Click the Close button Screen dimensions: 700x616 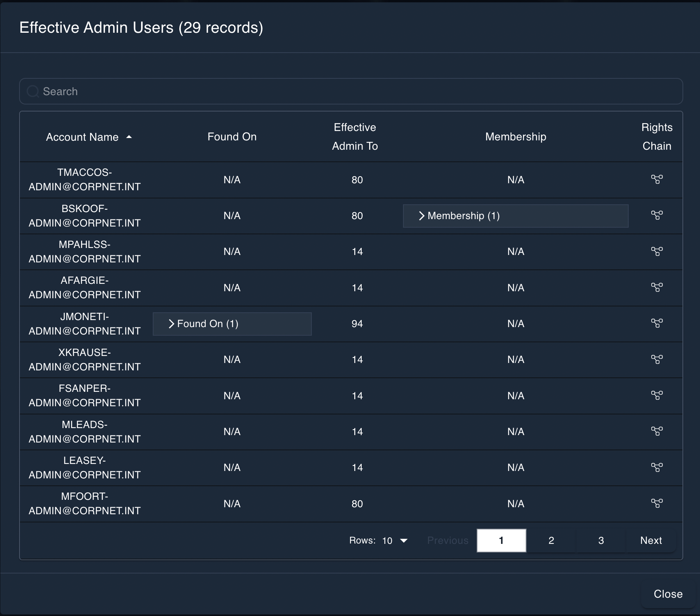667,594
